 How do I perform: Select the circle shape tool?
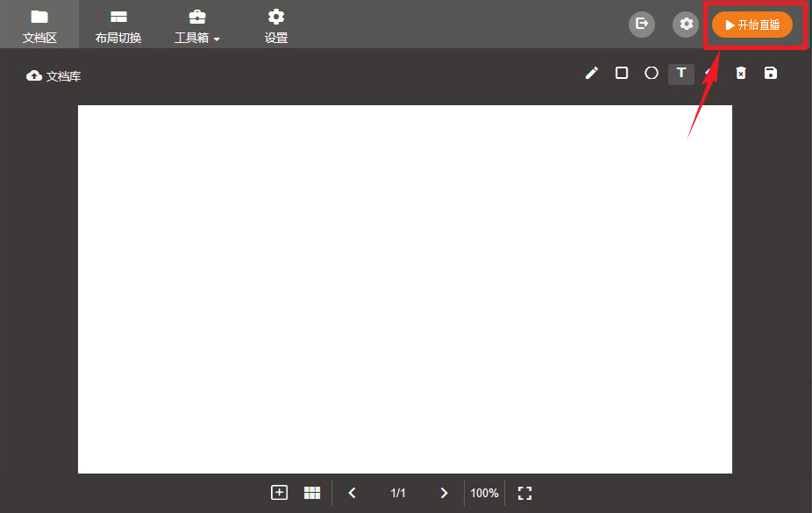pyautogui.click(x=652, y=74)
